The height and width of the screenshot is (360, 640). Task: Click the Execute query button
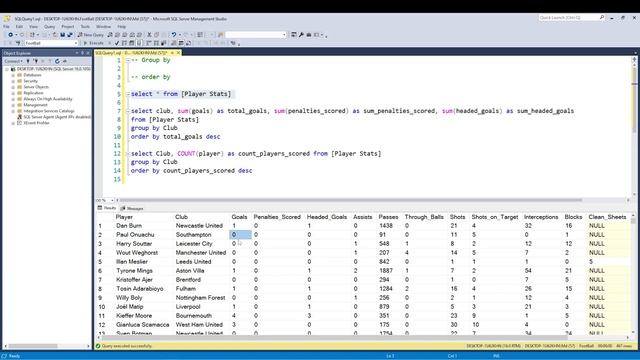click(94, 43)
